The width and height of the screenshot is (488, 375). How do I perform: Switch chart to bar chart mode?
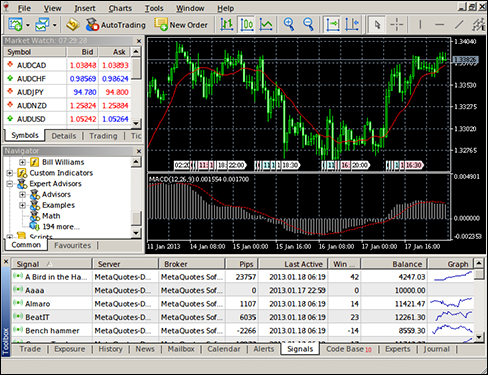227,25
